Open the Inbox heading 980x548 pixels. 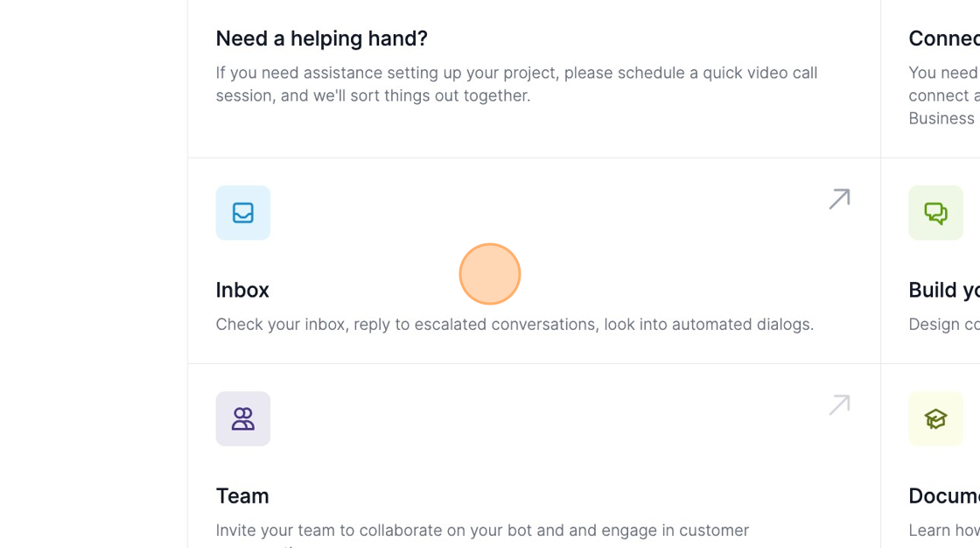coord(242,291)
